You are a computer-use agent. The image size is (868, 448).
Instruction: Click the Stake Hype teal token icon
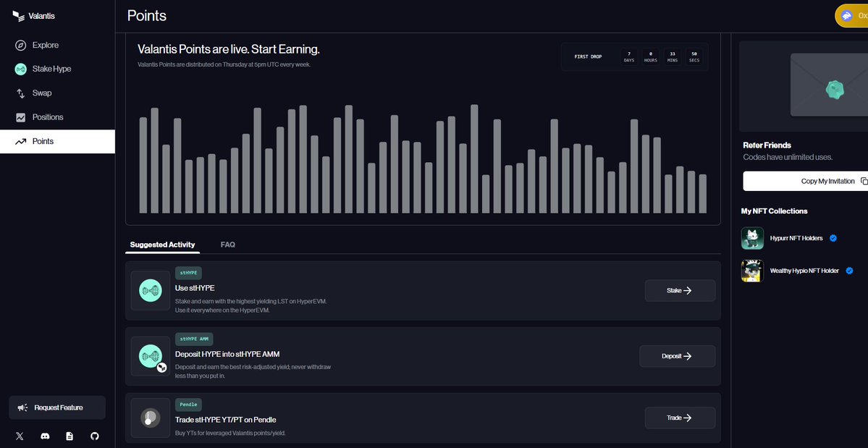[x=20, y=69]
